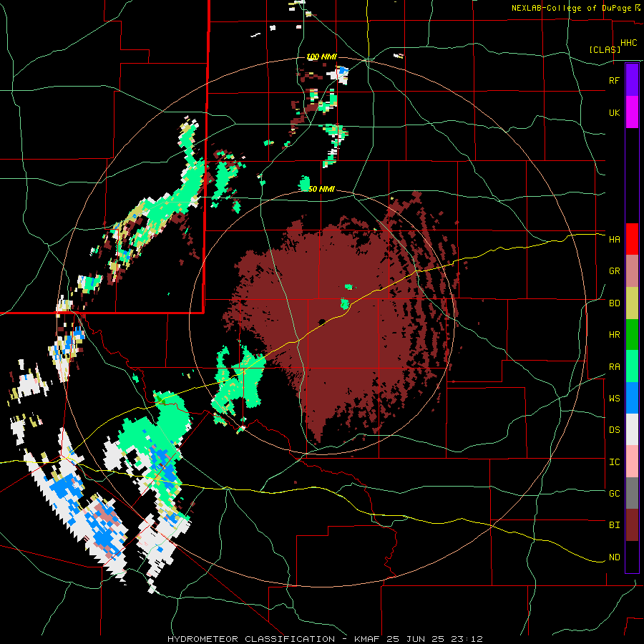Viewport: 644px width, 644px height.
Task: Click the 23:12 timestamp in footer
Action: point(468,639)
